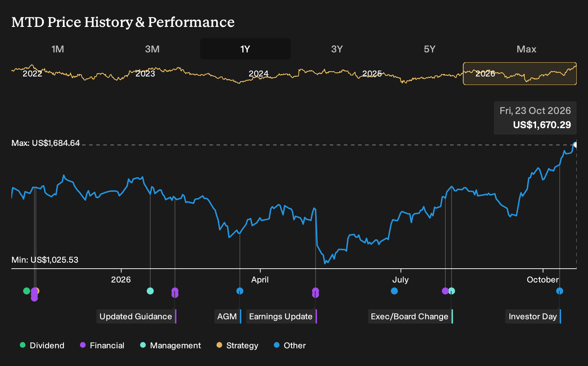
Task: Select purple Financial marker beside the teal July marker
Action: [445, 291]
